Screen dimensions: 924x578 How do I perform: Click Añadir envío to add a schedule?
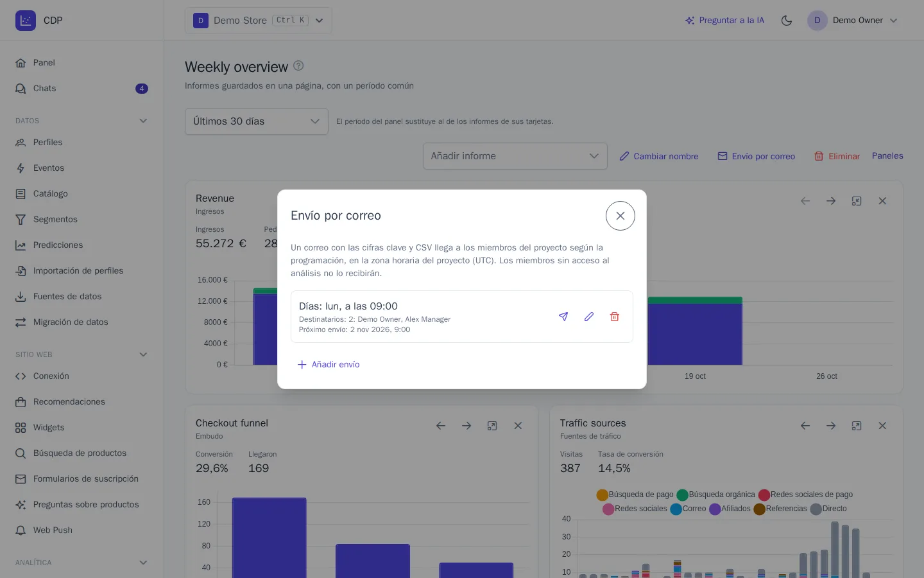point(329,364)
